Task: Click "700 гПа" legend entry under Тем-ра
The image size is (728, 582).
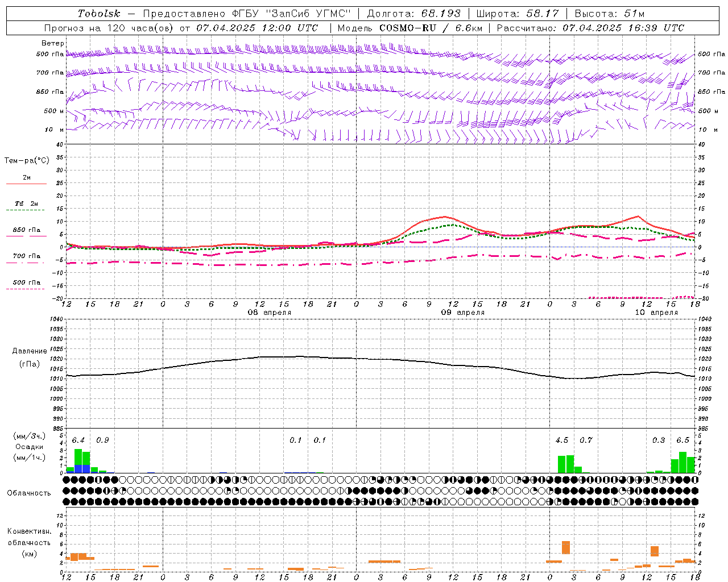Action: 26,256
